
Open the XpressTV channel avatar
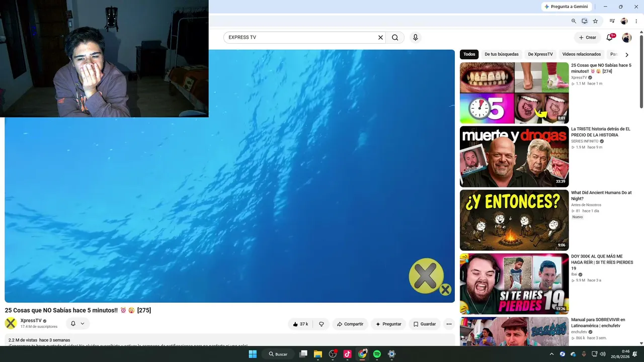(11, 323)
